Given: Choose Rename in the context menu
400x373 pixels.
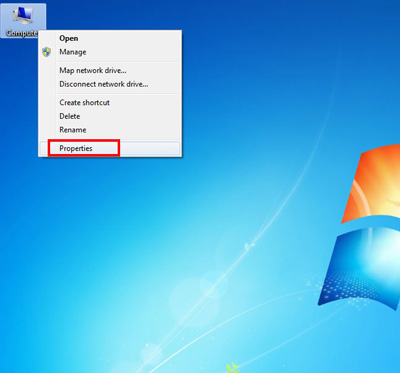Looking at the screenshot, I should click(x=110, y=130).
